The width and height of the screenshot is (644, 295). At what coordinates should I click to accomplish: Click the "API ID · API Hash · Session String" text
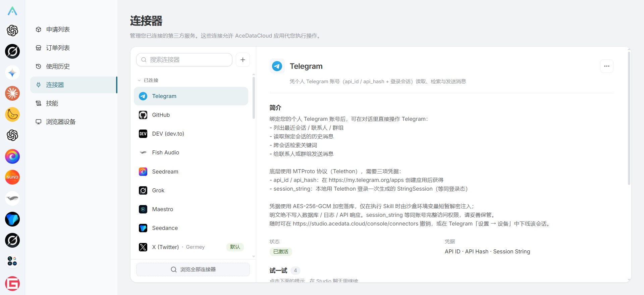coord(487,252)
